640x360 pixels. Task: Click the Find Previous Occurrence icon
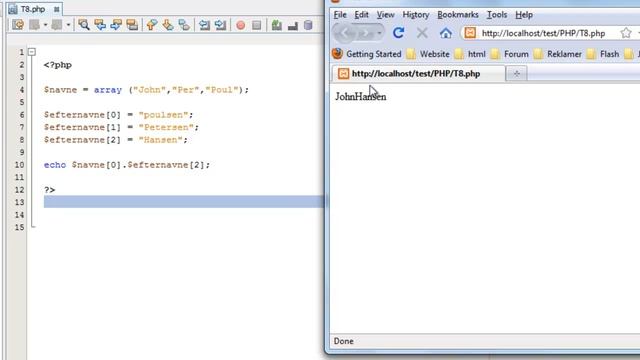pyautogui.click(x=100, y=25)
